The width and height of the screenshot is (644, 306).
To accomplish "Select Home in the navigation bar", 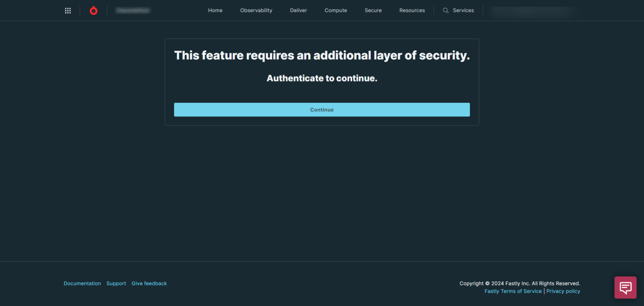I will pyautogui.click(x=215, y=10).
